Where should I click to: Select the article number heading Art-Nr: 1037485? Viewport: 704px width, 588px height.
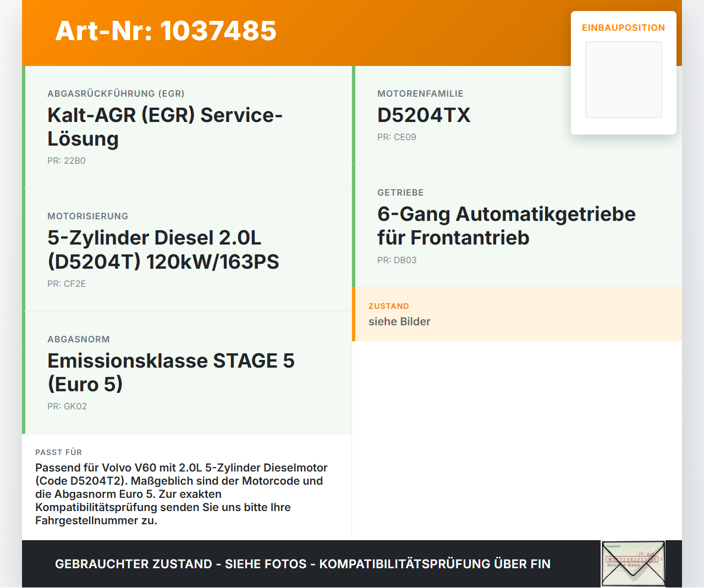coord(166,31)
